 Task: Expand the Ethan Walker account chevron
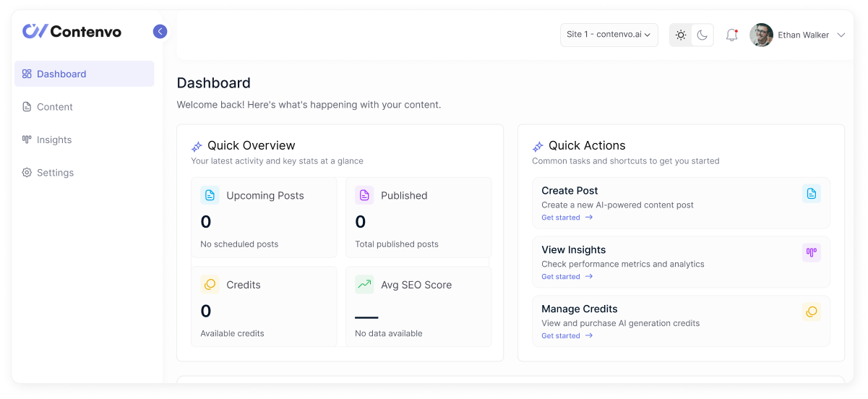coord(841,35)
